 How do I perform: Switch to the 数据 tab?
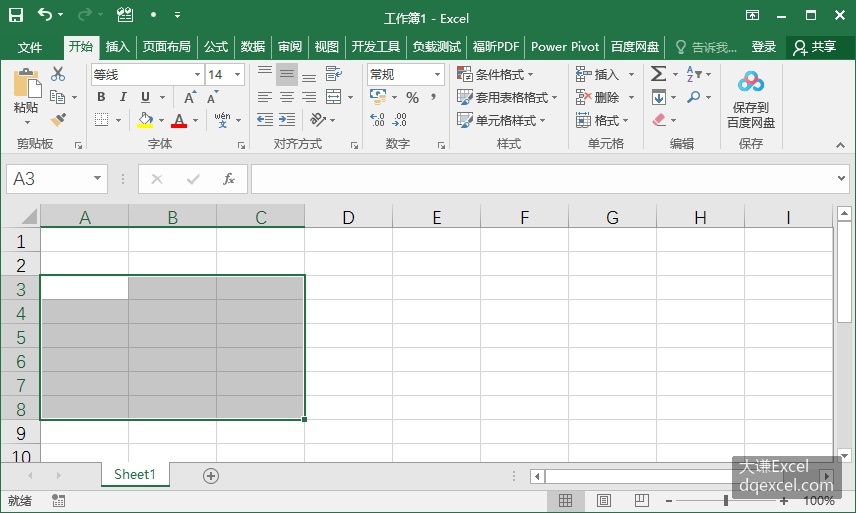pyautogui.click(x=253, y=47)
